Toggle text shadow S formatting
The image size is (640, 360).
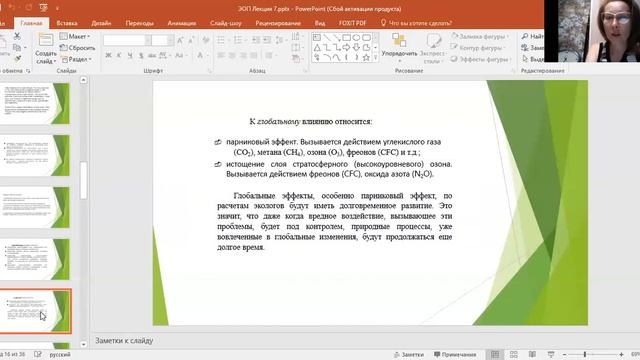[x=141, y=55]
